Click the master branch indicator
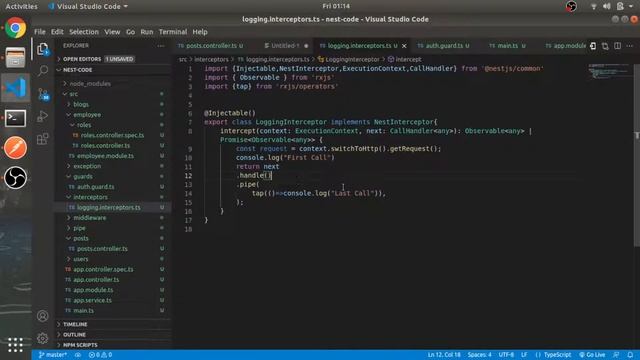This screenshot has width=640, height=360. point(52,355)
